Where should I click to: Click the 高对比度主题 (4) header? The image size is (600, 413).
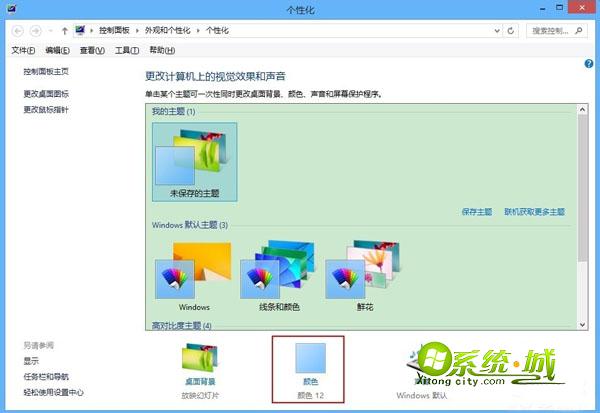[x=182, y=325]
